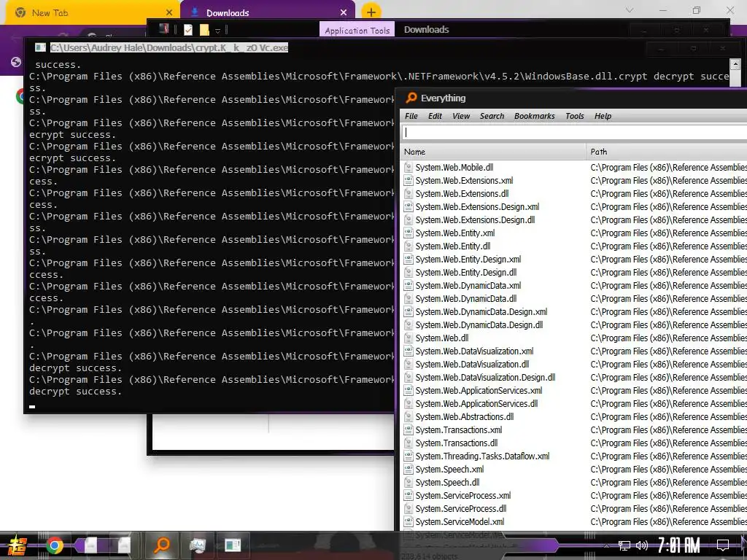Click the New Folder quick access icon
747x560 pixels.
coord(204,29)
